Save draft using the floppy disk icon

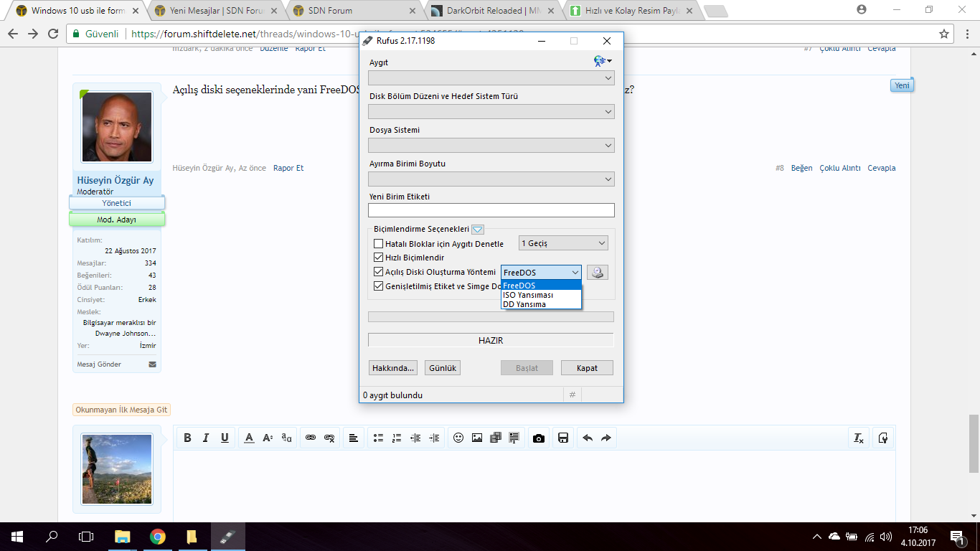[x=563, y=438]
